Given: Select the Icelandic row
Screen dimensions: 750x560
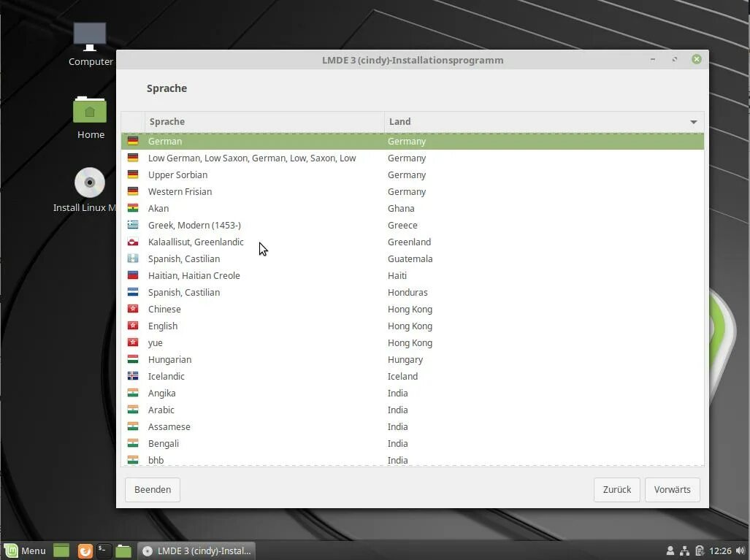Looking at the screenshot, I should coord(413,376).
